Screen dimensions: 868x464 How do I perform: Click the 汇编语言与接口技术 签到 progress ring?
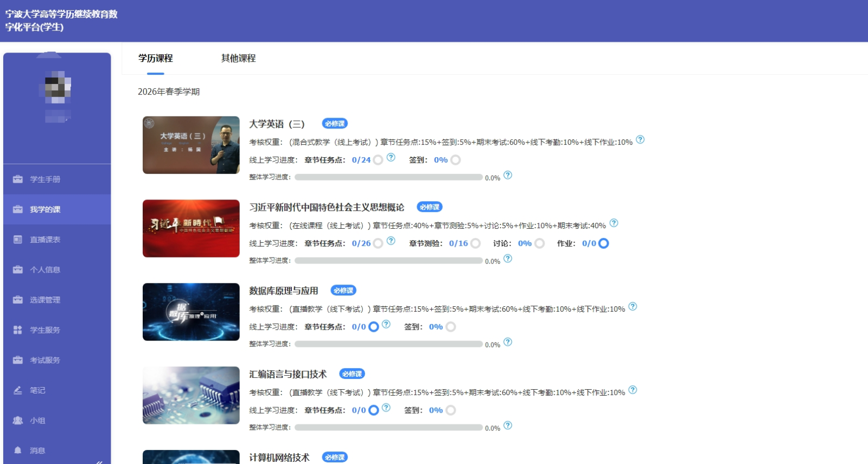pyautogui.click(x=451, y=410)
